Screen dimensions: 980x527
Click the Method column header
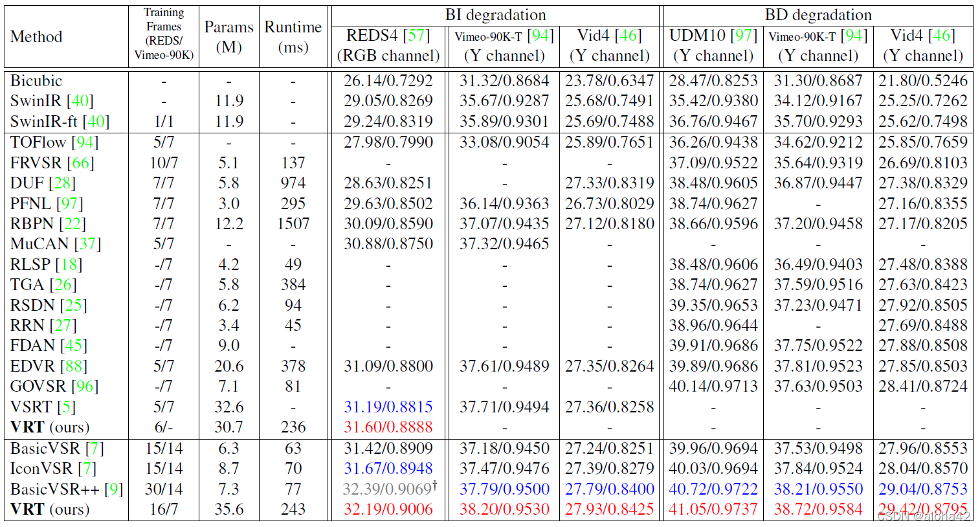(x=36, y=37)
